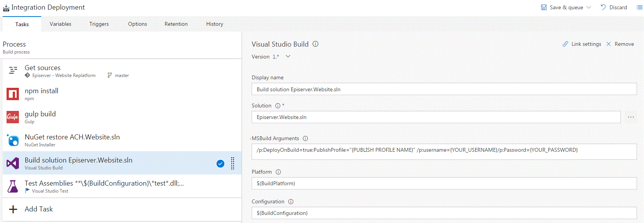Toggle the blue checkmark on Build solution task

click(x=220, y=164)
